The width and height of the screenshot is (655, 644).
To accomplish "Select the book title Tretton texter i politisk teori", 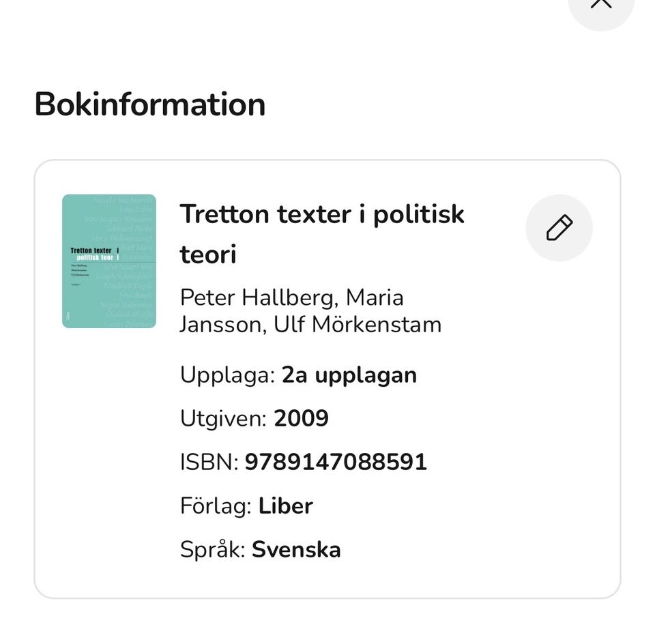I will pos(321,234).
